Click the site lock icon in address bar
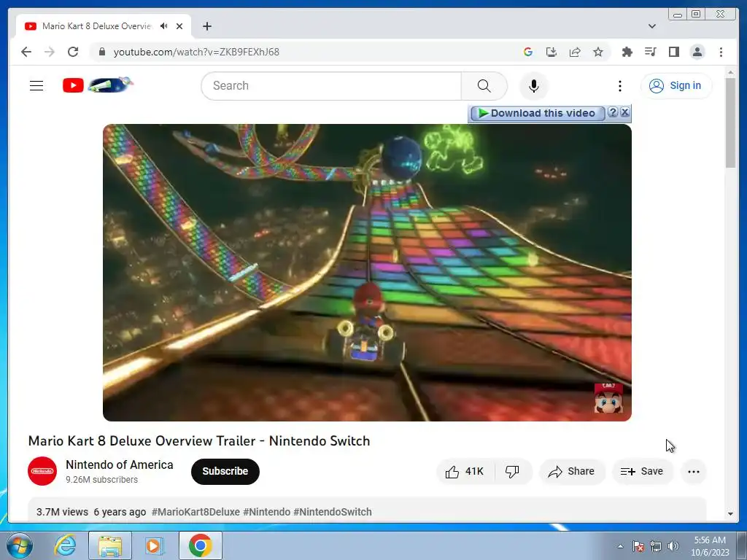This screenshot has width=747, height=560. 102,52
